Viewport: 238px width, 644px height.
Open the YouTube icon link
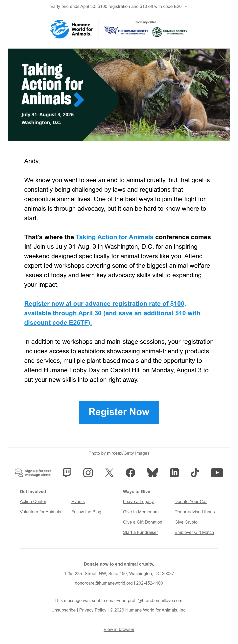pos(217,473)
